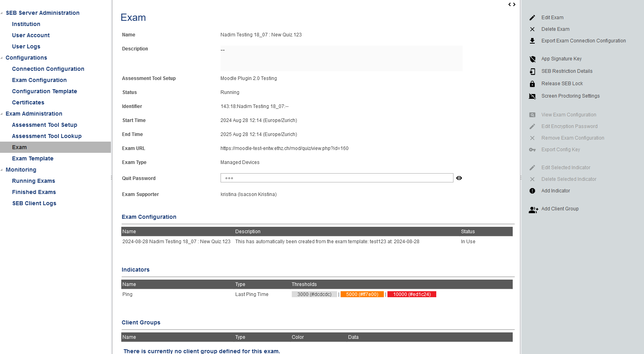The height and width of the screenshot is (354, 644).
Task: Go to Exam Template in the sidebar
Action: [x=33, y=158]
